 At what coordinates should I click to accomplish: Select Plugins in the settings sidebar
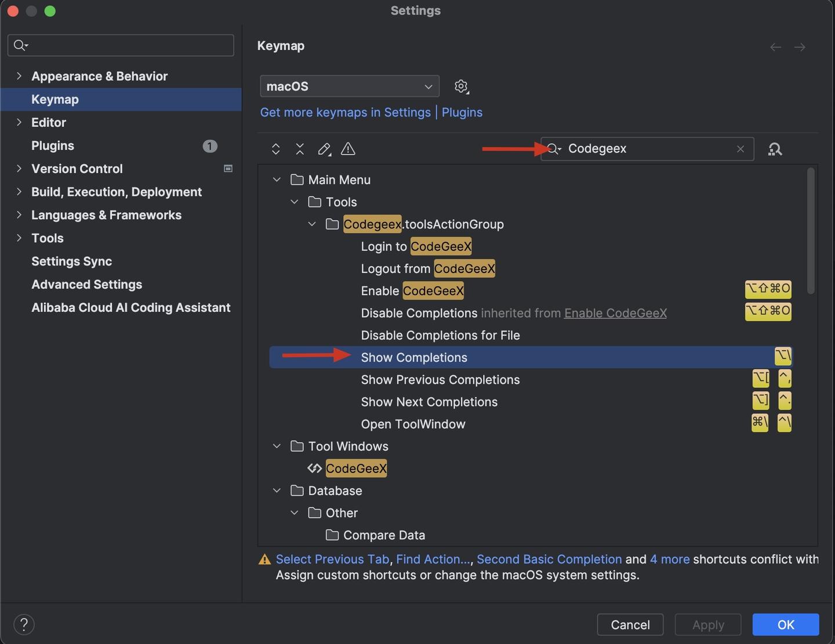coord(53,145)
